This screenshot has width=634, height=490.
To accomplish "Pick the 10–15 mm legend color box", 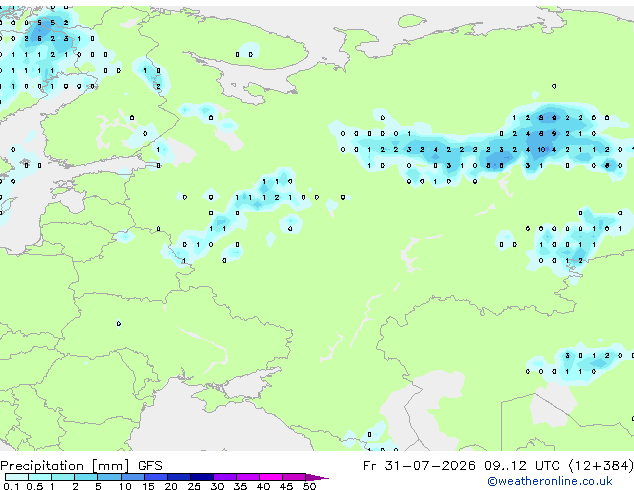I will click(132, 477).
